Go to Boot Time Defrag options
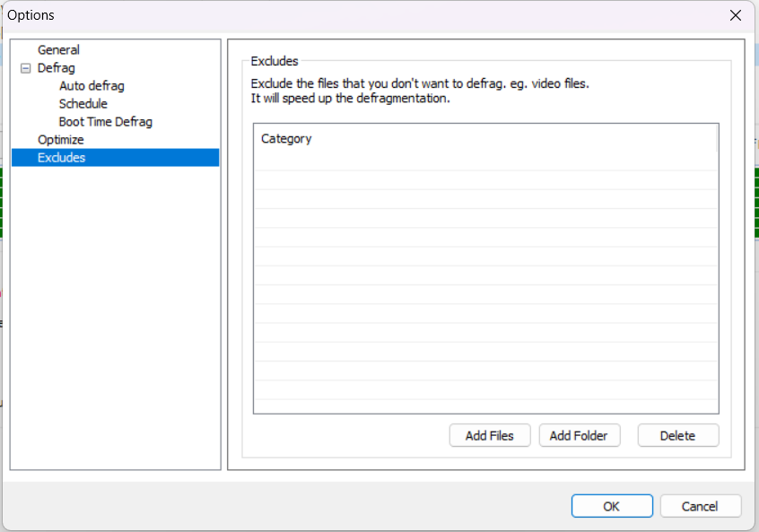Image resolution: width=759 pixels, height=532 pixels. click(x=106, y=122)
